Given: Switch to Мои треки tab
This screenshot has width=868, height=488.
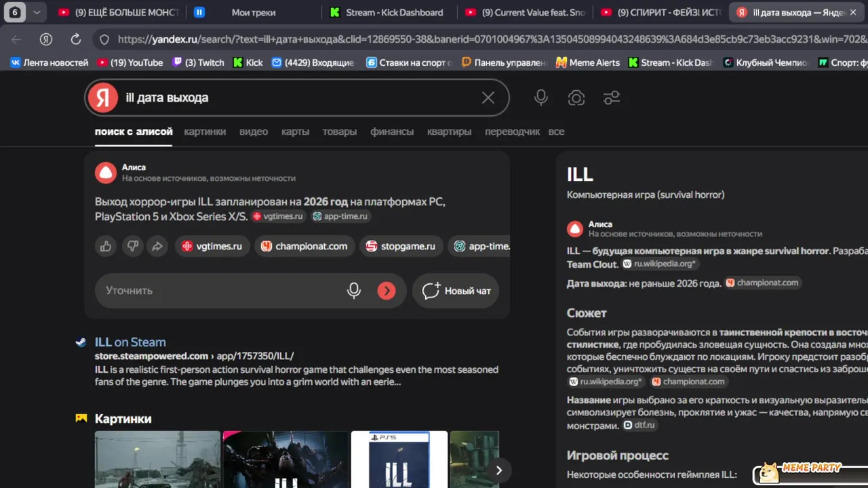Looking at the screenshot, I should pyautogui.click(x=252, y=12).
